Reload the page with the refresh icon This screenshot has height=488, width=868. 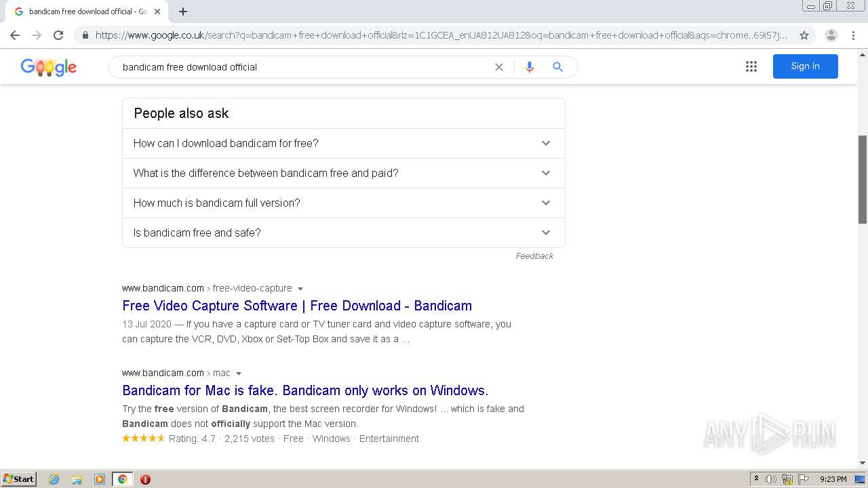[x=58, y=35]
